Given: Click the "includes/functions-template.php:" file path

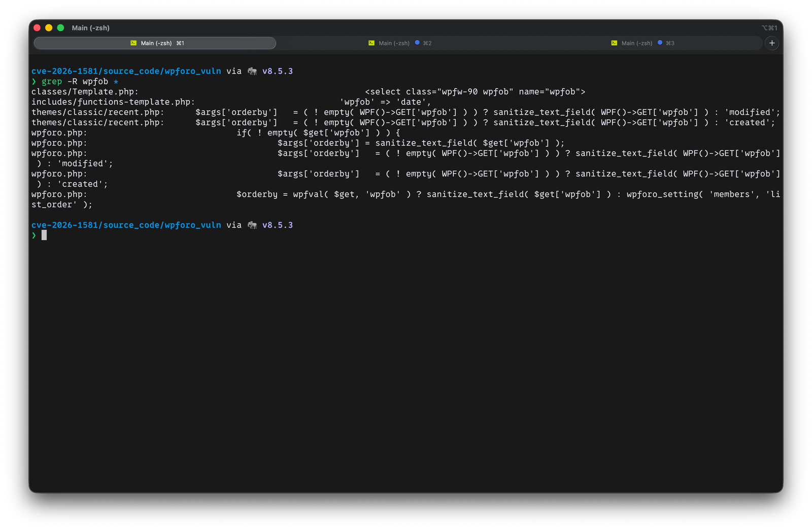Looking at the screenshot, I should (113, 102).
